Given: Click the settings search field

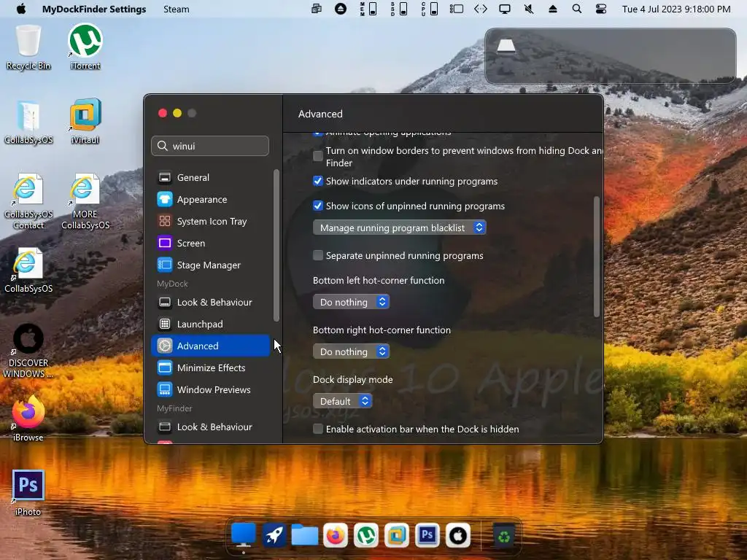Looking at the screenshot, I should tap(210, 146).
